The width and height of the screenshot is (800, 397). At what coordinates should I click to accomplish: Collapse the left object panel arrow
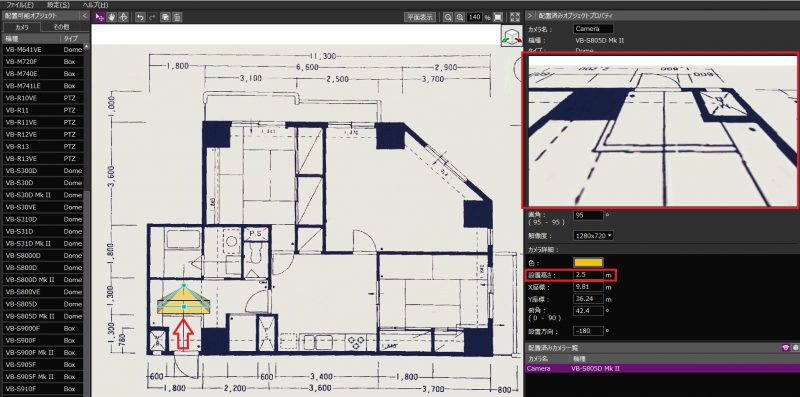click(85, 16)
